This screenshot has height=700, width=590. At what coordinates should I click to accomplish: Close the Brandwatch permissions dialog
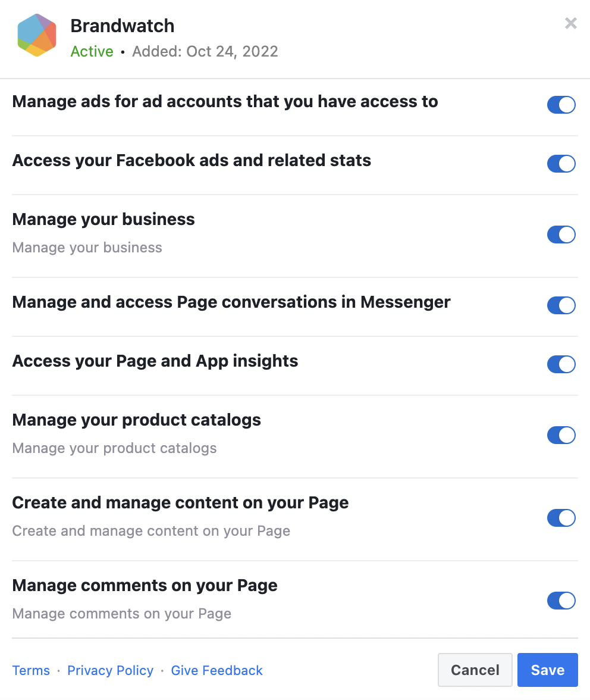(570, 23)
